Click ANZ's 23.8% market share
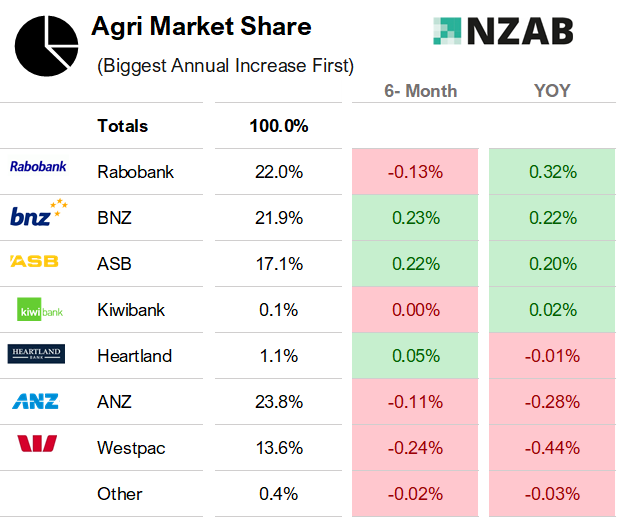Screen dimensions: 617x518 (278, 402)
